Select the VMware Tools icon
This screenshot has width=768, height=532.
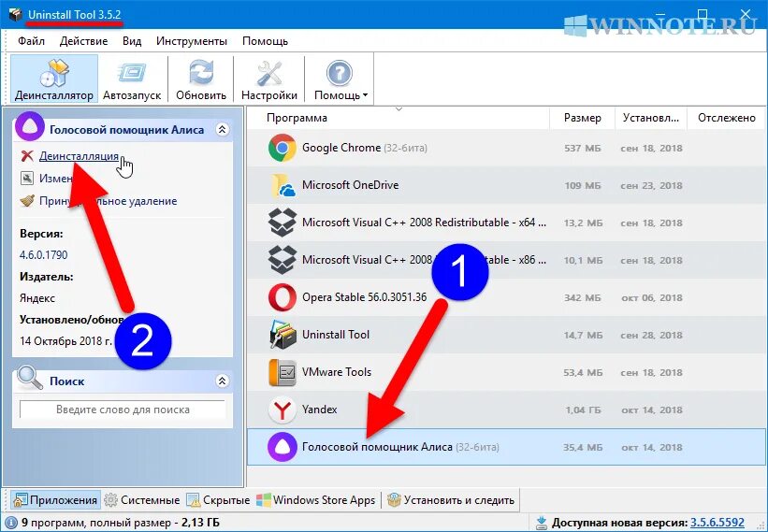[283, 372]
